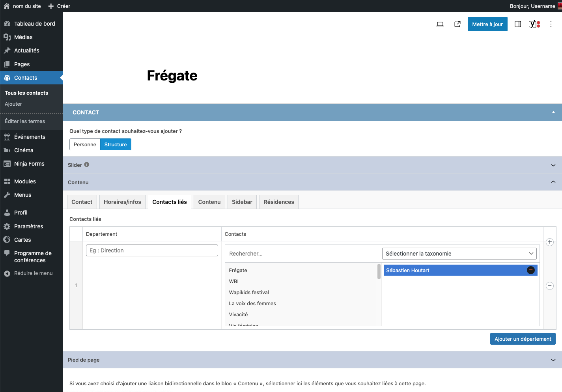Click the laptop preview icon

click(440, 24)
